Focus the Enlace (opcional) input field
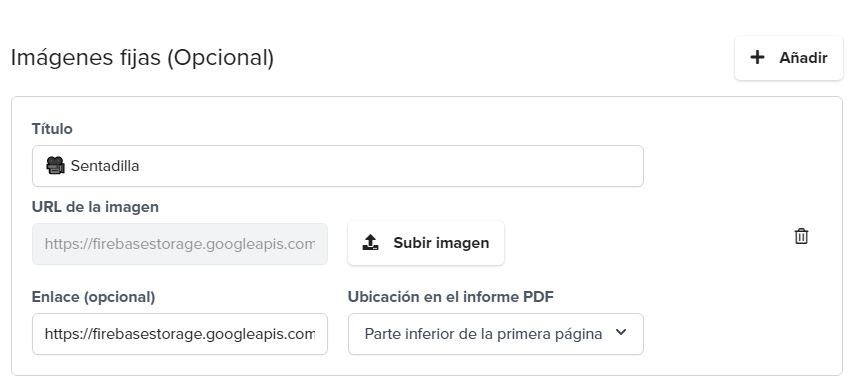This screenshot has height=384, width=855. (x=180, y=334)
